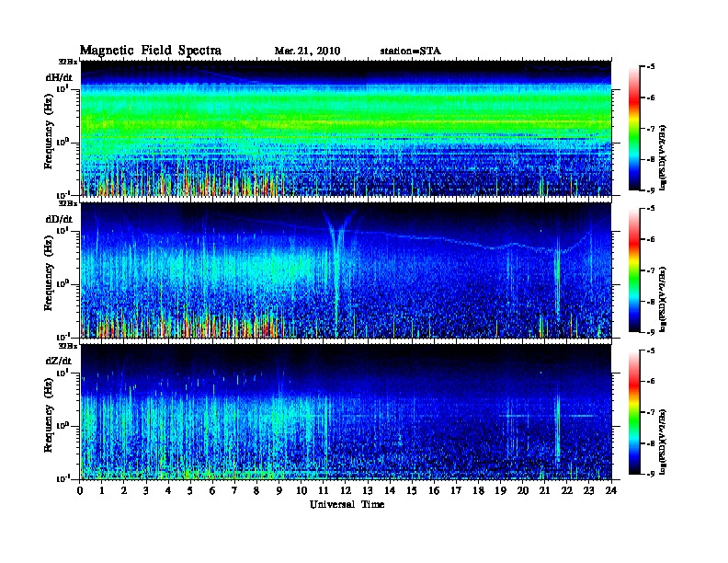The height and width of the screenshot is (563, 728).
Task: Click the "station=STA" label
Action: pos(411,52)
